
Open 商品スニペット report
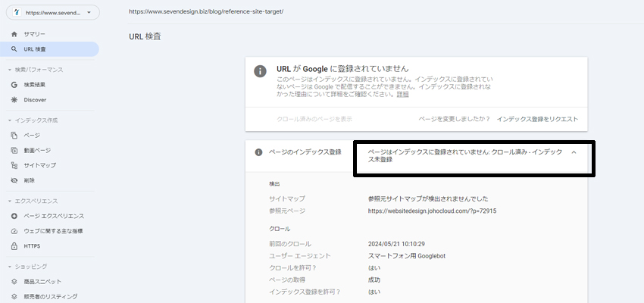click(x=42, y=282)
